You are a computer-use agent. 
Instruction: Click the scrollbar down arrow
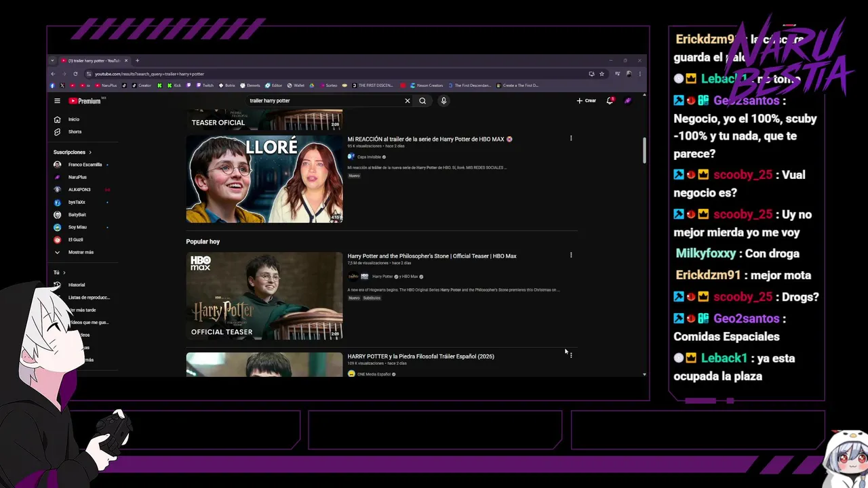pyautogui.click(x=644, y=374)
